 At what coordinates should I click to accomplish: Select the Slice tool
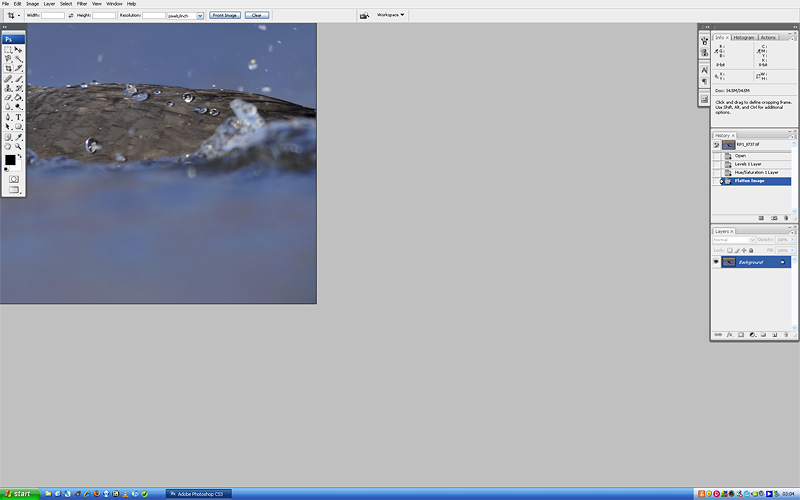point(18,68)
